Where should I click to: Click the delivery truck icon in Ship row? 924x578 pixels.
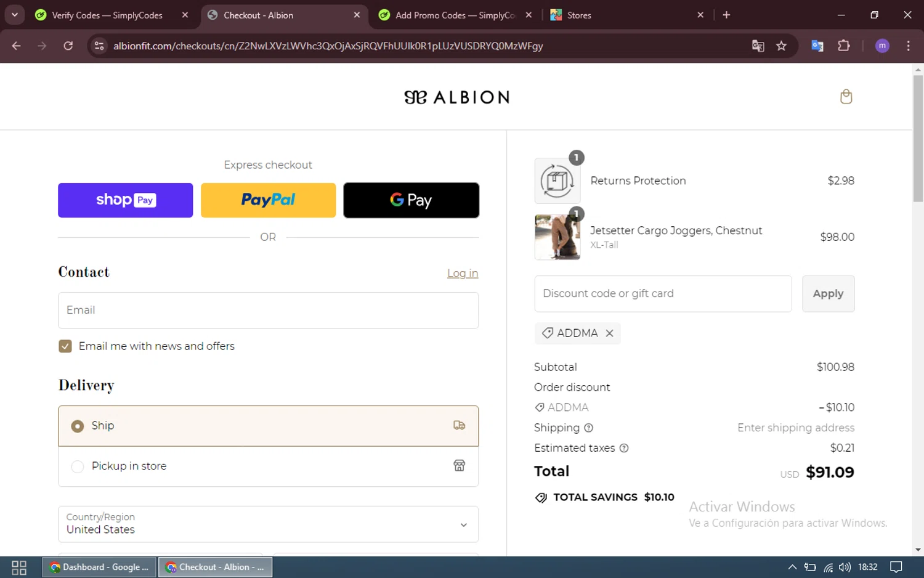pos(459,426)
